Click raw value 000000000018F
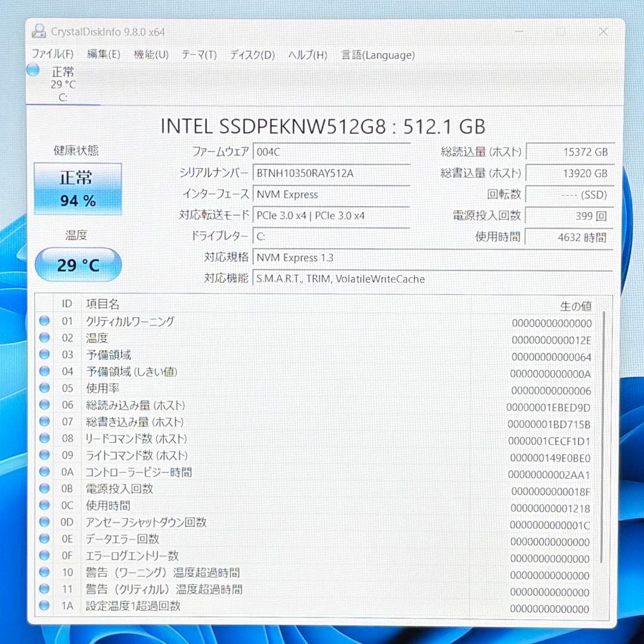Screen dimensions: 644x644 (x=551, y=491)
